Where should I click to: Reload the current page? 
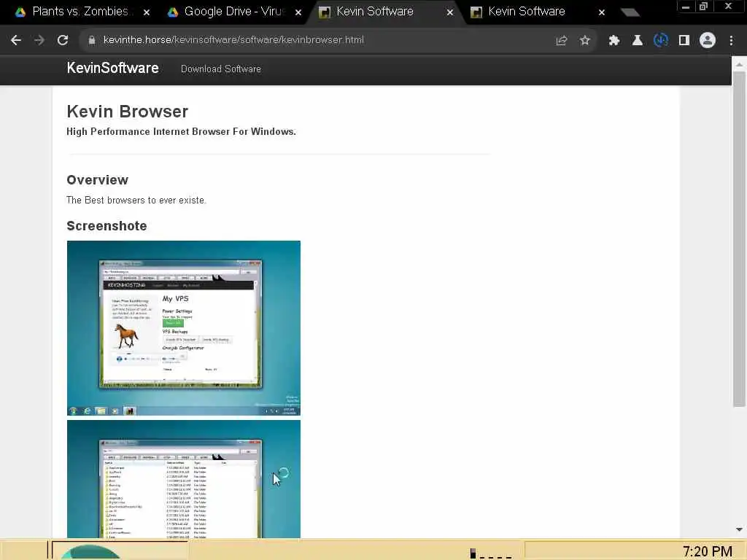[x=63, y=41]
